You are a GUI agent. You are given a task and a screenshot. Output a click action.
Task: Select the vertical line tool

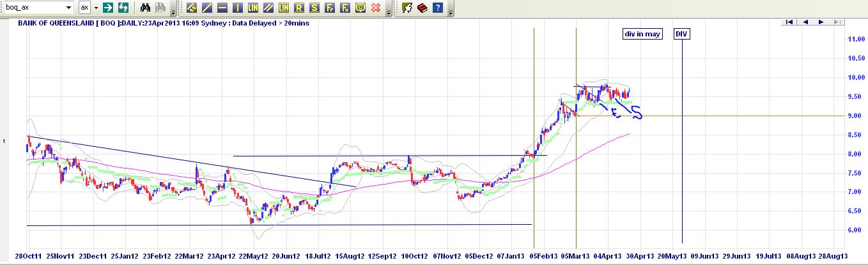coord(237,8)
